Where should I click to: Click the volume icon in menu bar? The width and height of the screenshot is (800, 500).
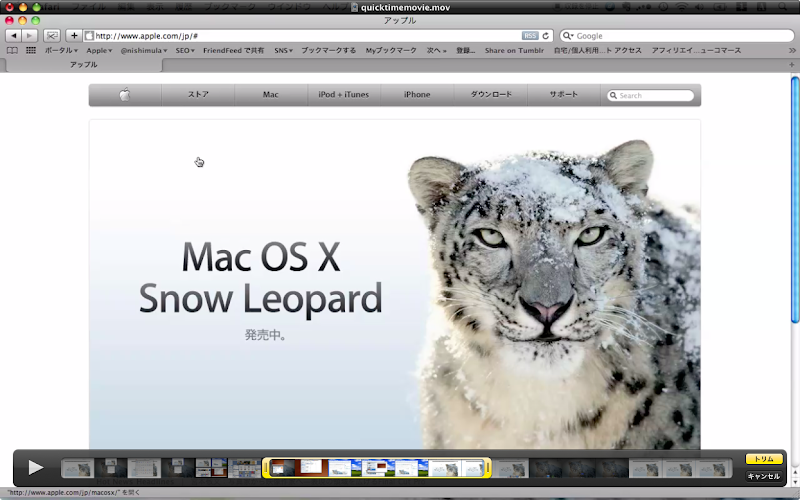click(x=699, y=7)
